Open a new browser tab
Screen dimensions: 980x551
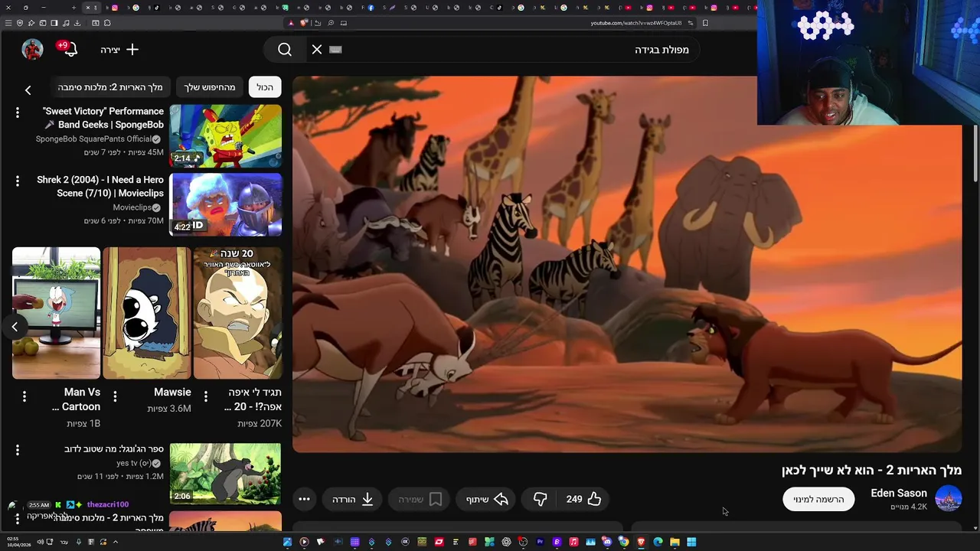(73, 8)
